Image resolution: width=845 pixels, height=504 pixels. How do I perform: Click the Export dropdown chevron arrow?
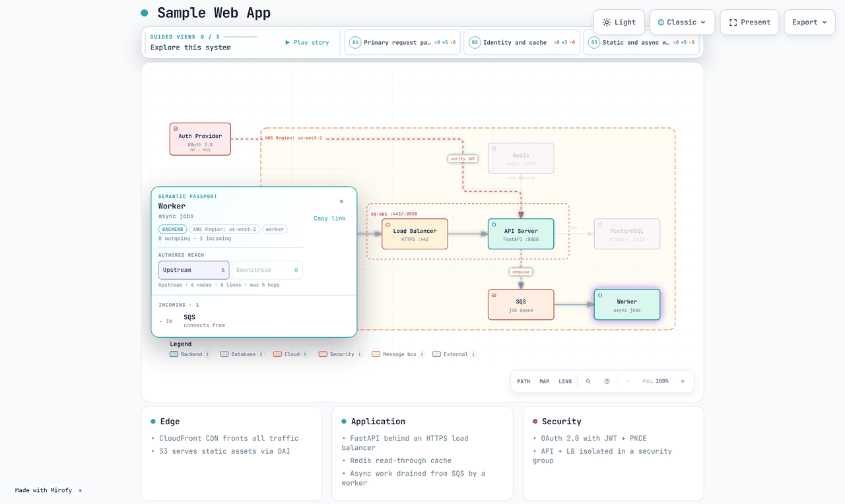pos(824,22)
